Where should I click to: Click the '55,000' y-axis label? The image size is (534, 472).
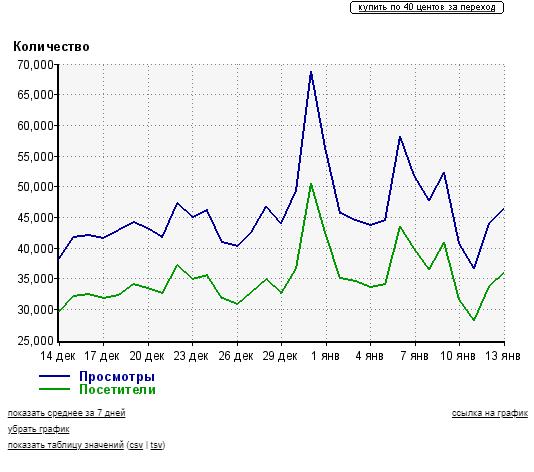35,157
